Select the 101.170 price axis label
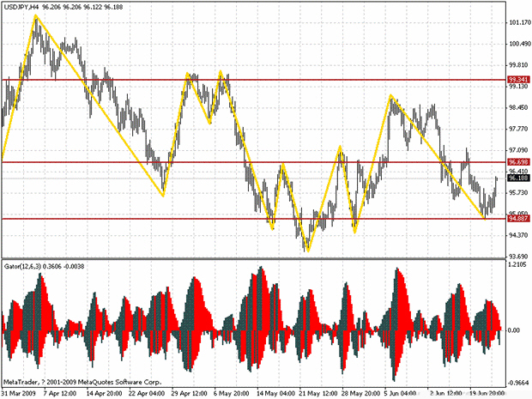Viewport: 532px width, 399px height. [x=519, y=22]
